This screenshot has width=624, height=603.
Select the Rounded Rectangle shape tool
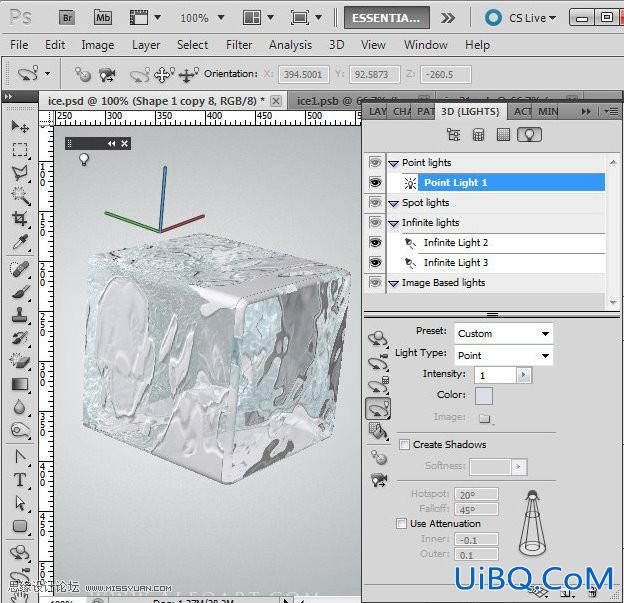20,526
